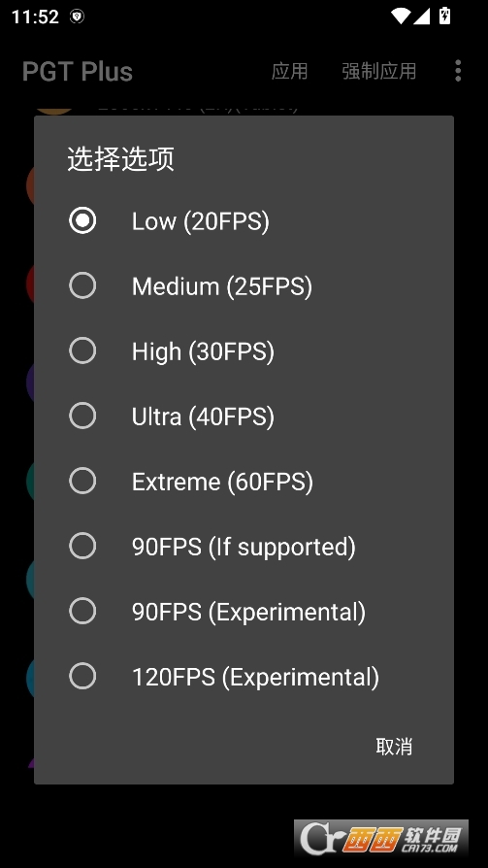Tap the 强制应用 force apply action
The width and height of the screenshot is (488, 868).
tap(379, 72)
